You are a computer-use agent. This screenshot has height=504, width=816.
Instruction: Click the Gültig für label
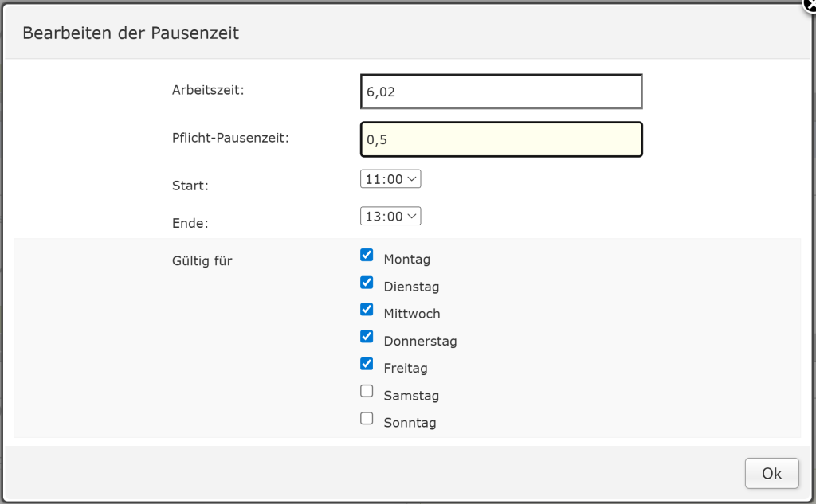point(202,260)
